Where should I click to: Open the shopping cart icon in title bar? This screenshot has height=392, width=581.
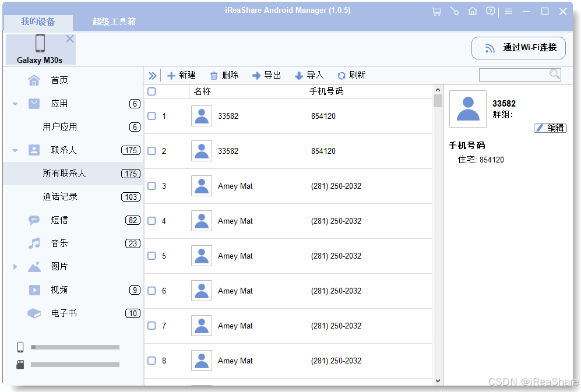click(436, 12)
